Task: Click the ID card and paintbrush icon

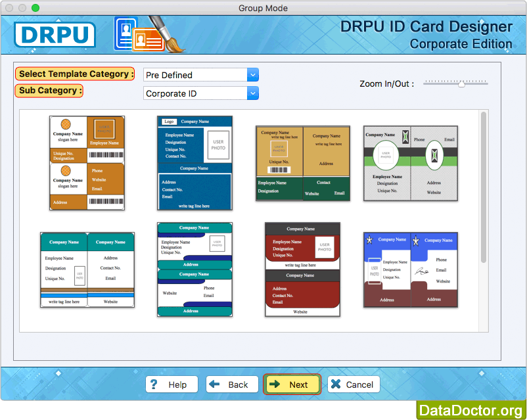Action: (x=149, y=35)
